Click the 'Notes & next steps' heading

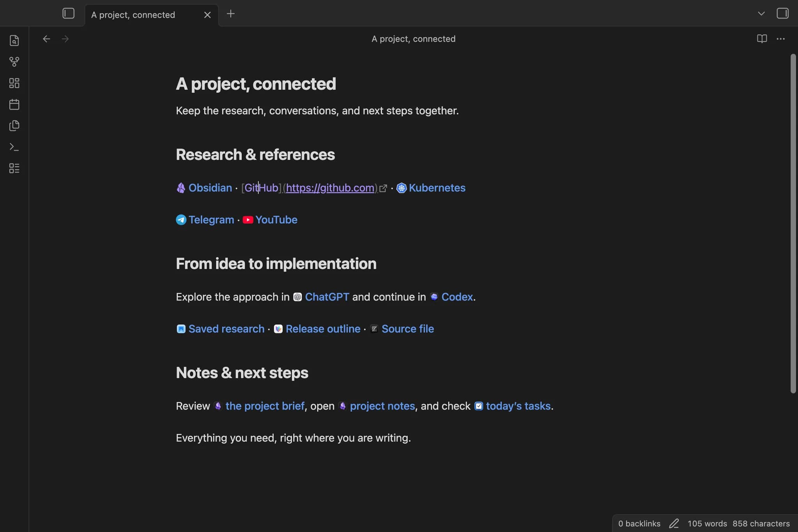click(242, 373)
